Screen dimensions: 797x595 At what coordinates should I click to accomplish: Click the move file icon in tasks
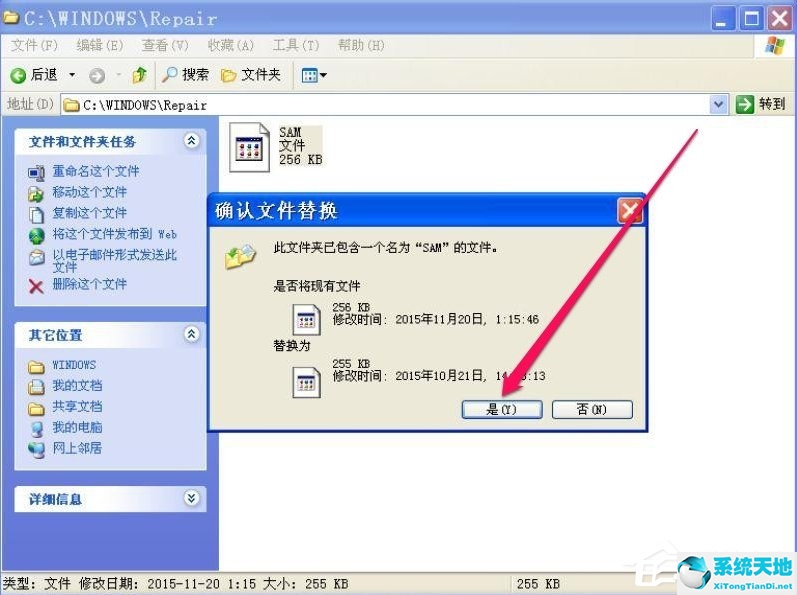[x=36, y=194]
